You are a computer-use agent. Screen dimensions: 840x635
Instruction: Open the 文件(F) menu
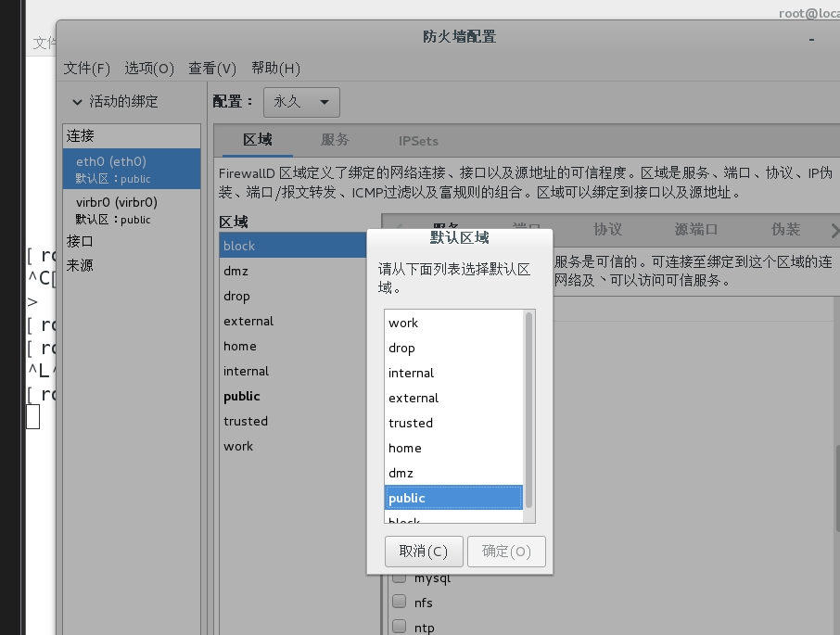point(87,69)
